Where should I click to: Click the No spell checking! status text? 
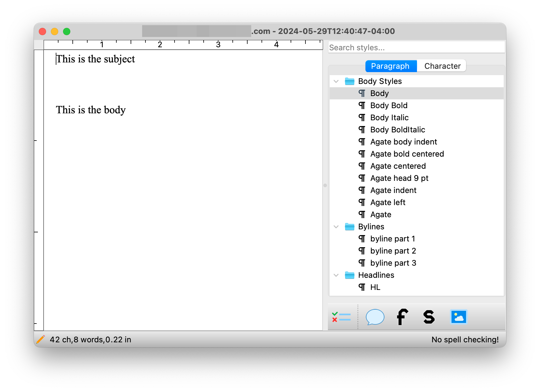[x=465, y=340]
